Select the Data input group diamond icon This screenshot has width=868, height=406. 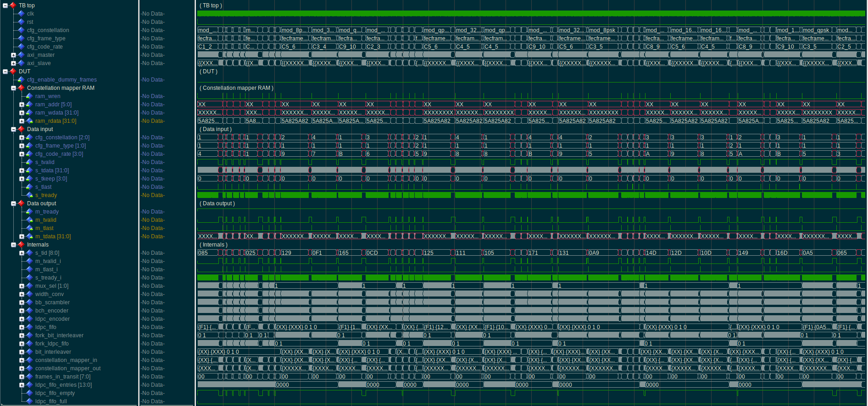coord(21,129)
